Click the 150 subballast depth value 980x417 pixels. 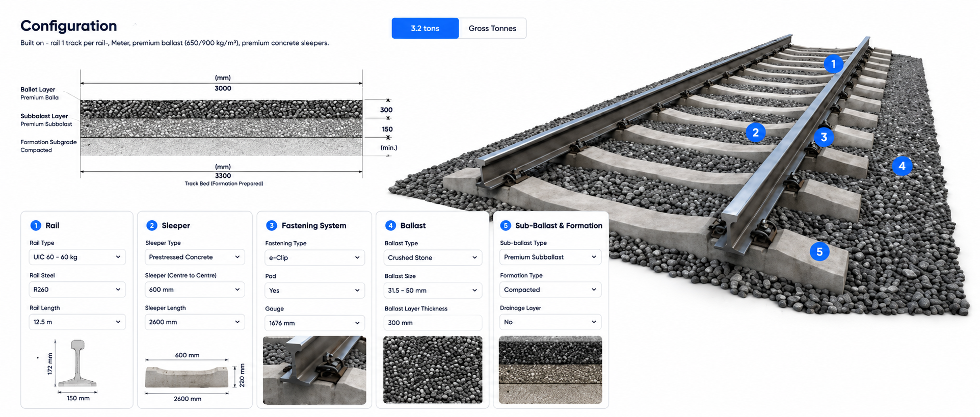[387, 129]
